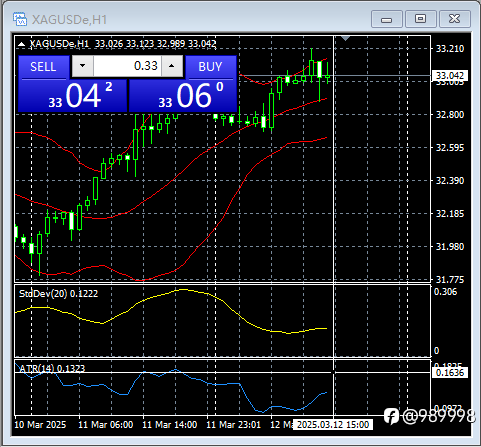
Task: Increase lot volume with the up arrow
Action: [x=172, y=66]
